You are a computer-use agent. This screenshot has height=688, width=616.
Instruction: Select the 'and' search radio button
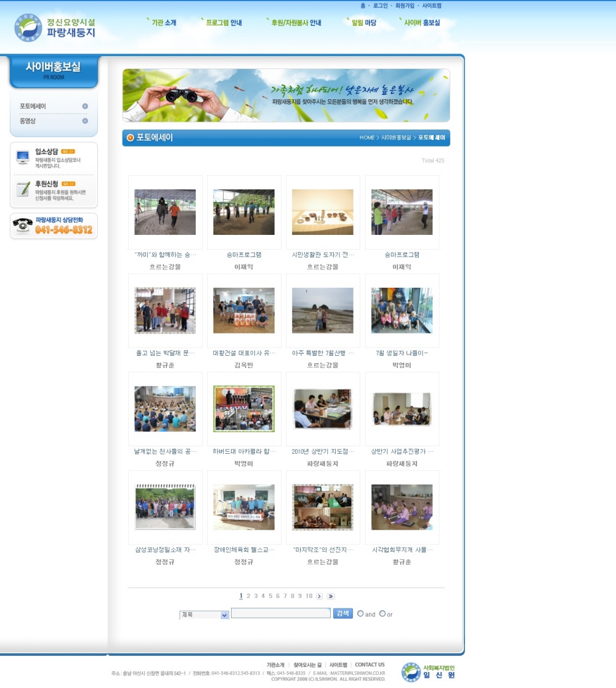tap(360, 613)
